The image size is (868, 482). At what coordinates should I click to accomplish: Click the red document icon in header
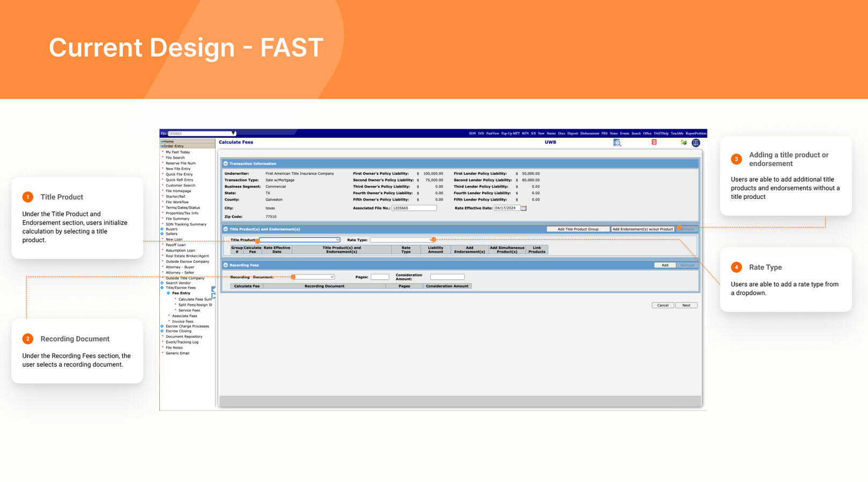[x=654, y=142]
